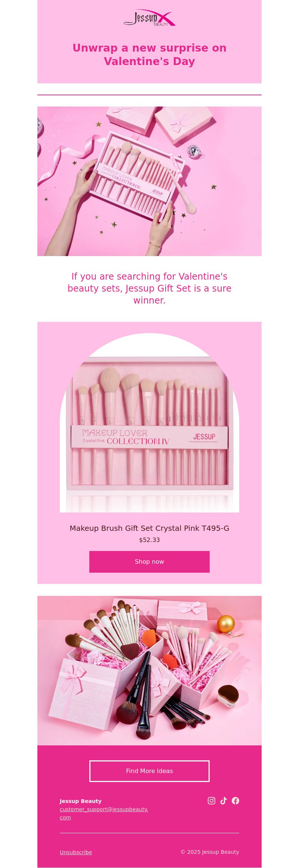Click the Find More Ideas button
Screen dimensions: 299x868
[x=149, y=771]
